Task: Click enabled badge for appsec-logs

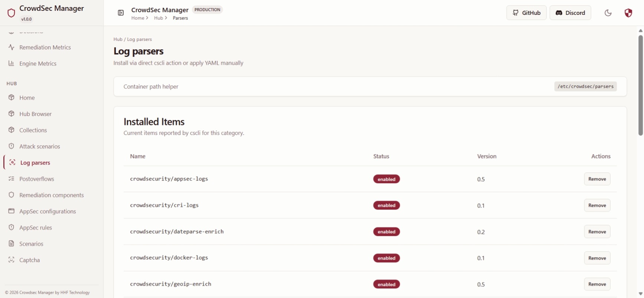Action: point(386,179)
